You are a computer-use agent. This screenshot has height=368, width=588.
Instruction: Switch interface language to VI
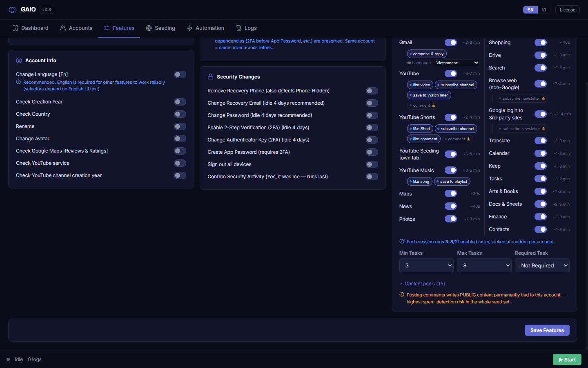544,10
